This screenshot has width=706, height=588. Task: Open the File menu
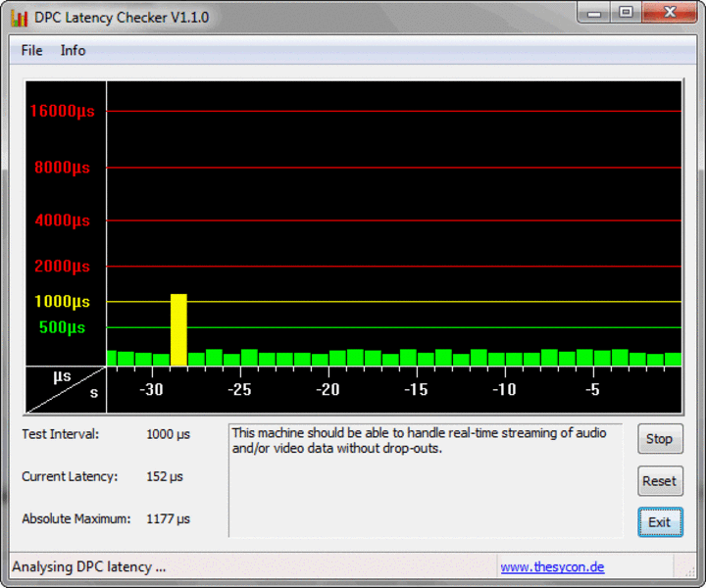coord(31,50)
